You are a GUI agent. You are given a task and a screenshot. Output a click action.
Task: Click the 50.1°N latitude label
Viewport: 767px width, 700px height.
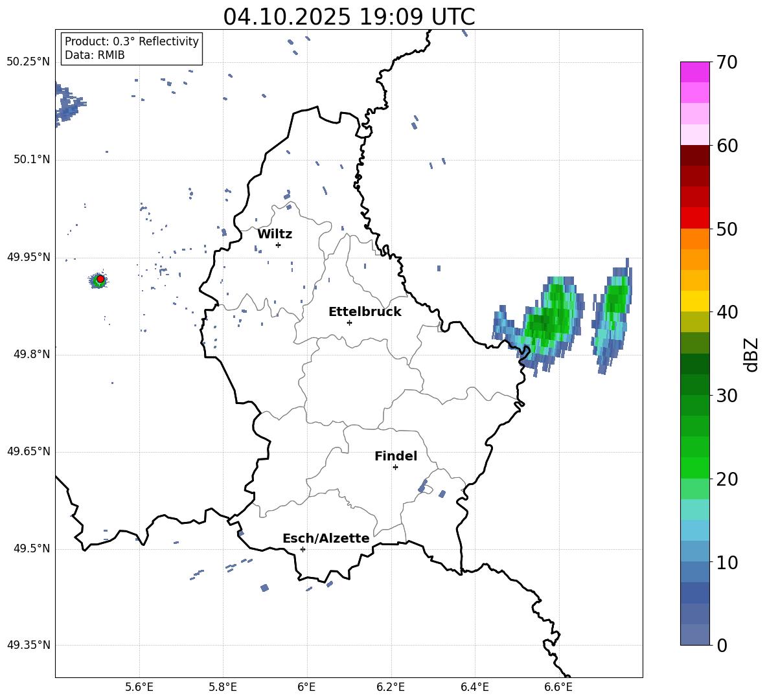(x=32, y=159)
